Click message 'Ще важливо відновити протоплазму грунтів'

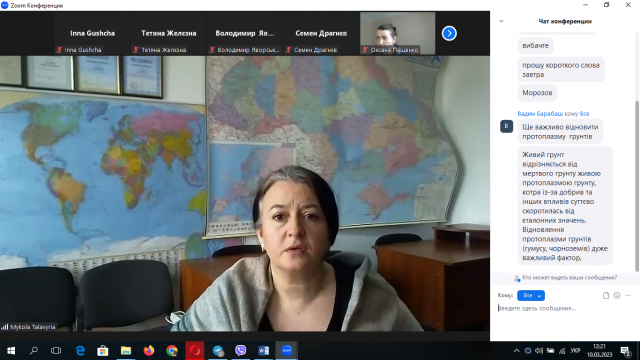tap(560, 131)
